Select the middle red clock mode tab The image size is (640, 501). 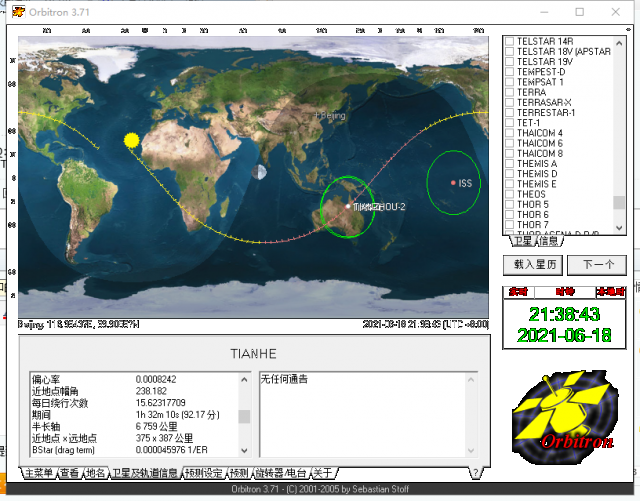coord(565,292)
